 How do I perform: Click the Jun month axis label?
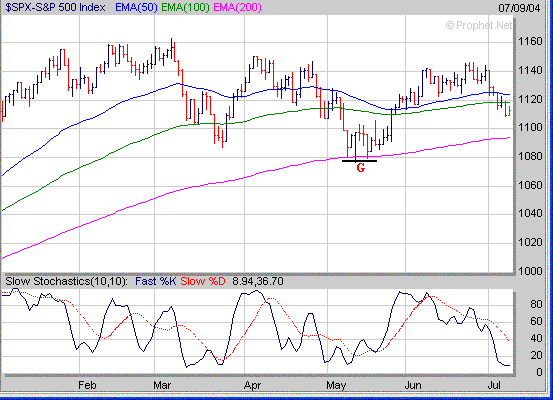pyautogui.click(x=413, y=385)
